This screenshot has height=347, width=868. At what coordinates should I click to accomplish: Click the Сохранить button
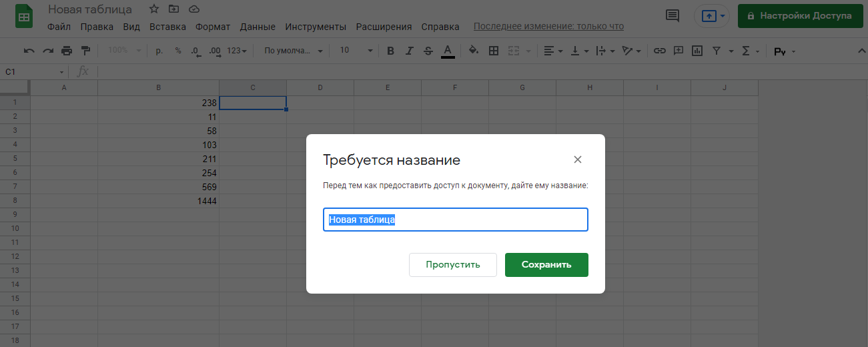point(546,264)
